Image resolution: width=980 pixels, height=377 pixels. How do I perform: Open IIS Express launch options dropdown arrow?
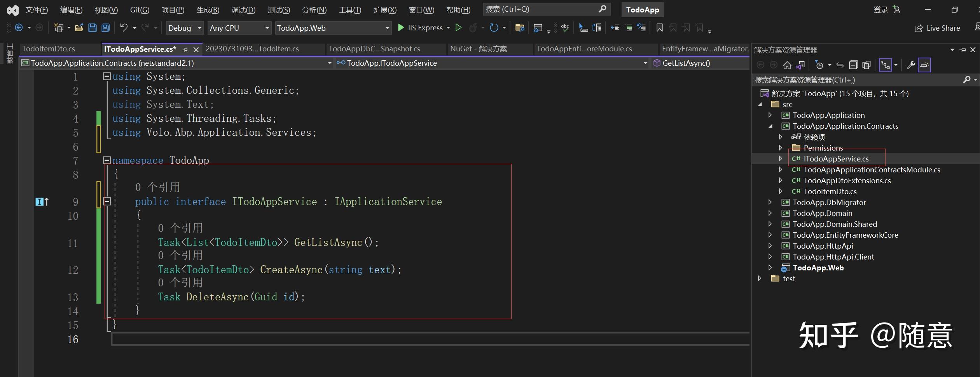(x=448, y=28)
